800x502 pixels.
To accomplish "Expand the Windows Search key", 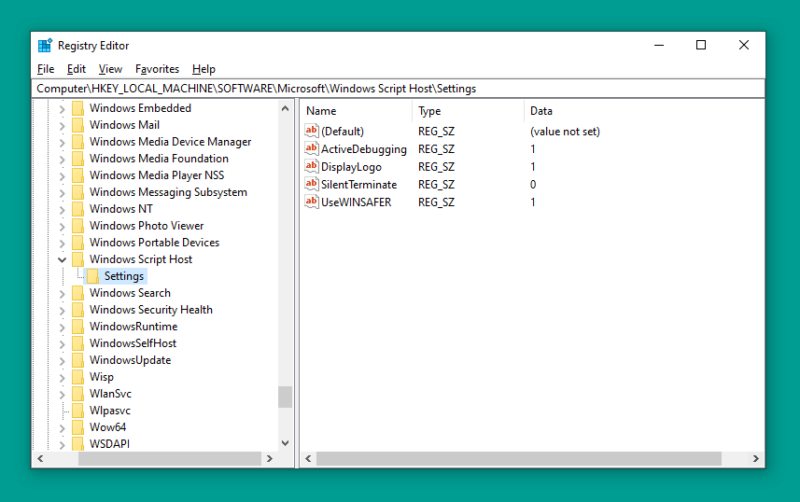I will tap(62, 294).
